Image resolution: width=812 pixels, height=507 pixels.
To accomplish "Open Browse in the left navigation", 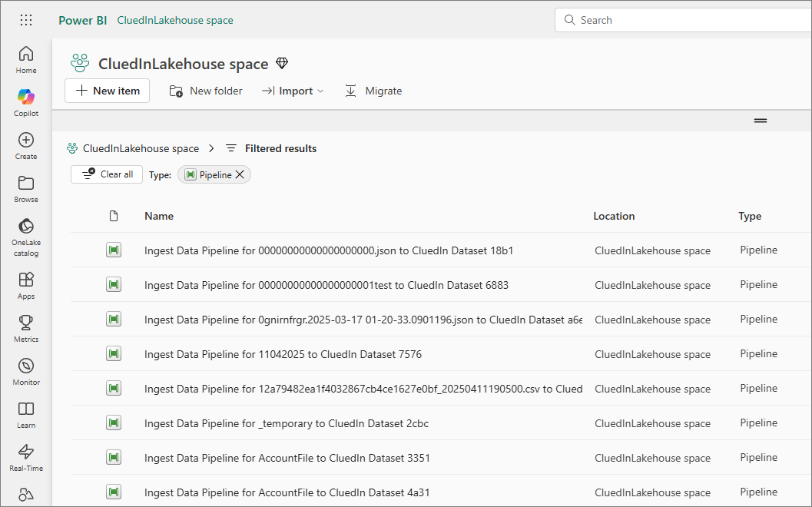I will click(26, 188).
